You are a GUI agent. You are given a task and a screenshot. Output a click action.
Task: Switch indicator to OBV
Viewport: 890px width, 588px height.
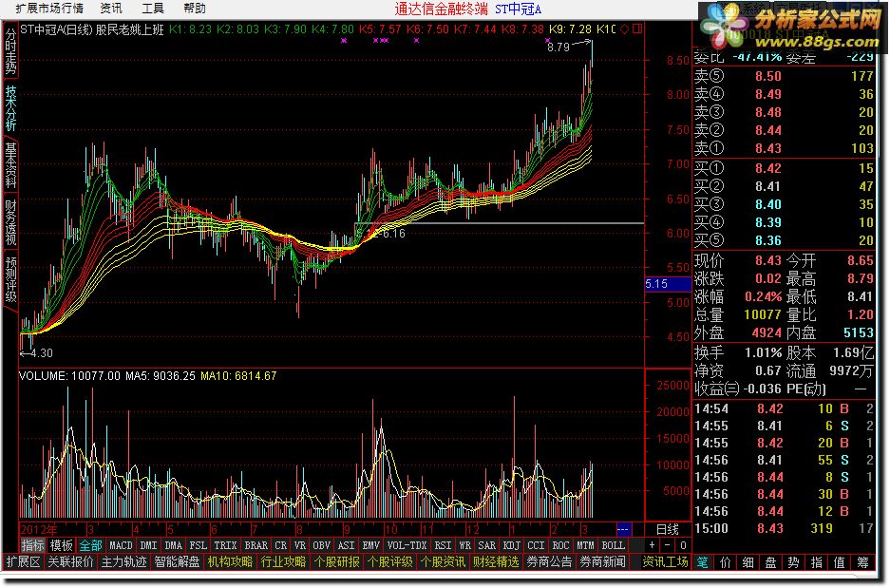click(x=321, y=545)
